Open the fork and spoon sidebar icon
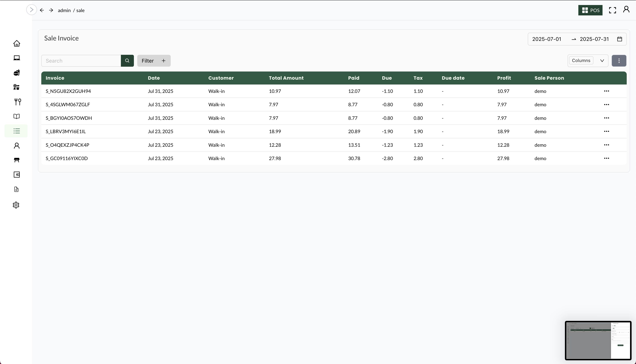This screenshot has width=636, height=364. point(17,102)
